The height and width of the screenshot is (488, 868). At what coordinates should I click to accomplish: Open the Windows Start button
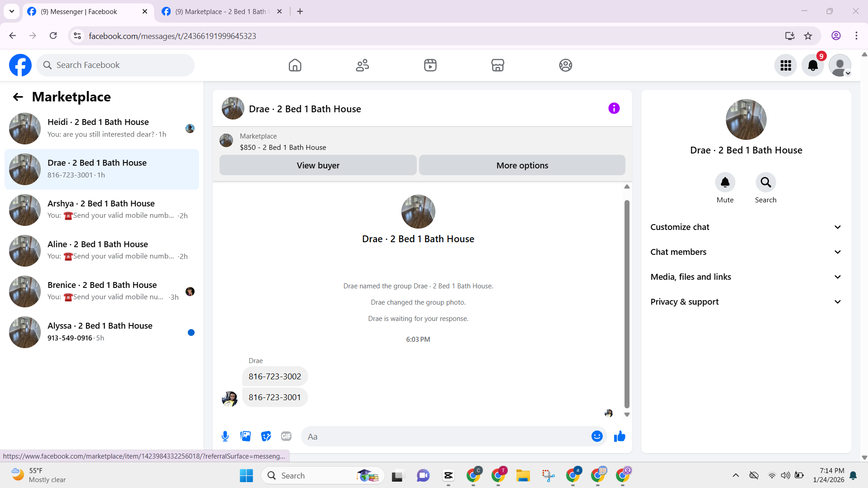246,476
